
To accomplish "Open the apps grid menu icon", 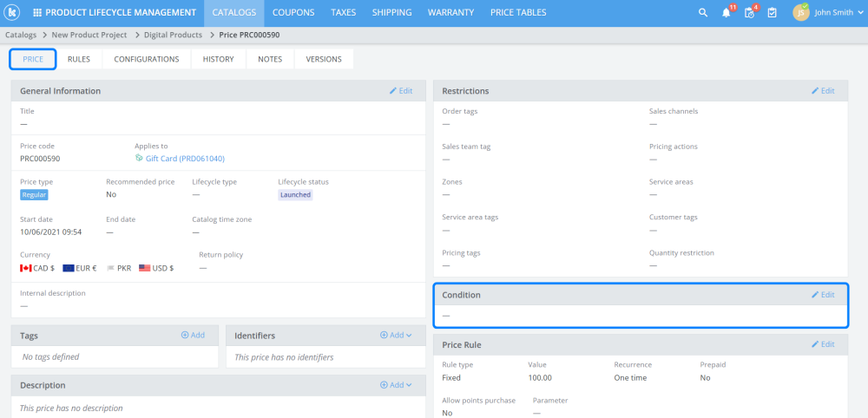I will pos(37,13).
